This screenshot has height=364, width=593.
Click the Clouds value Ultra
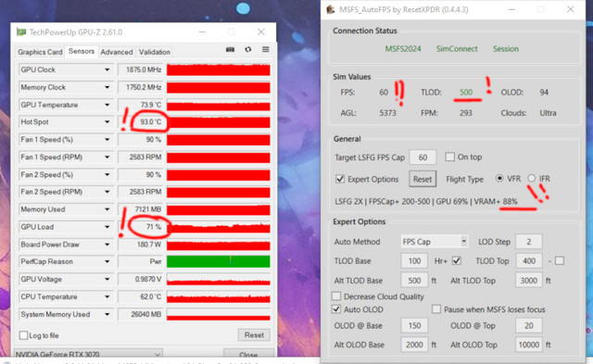(548, 113)
